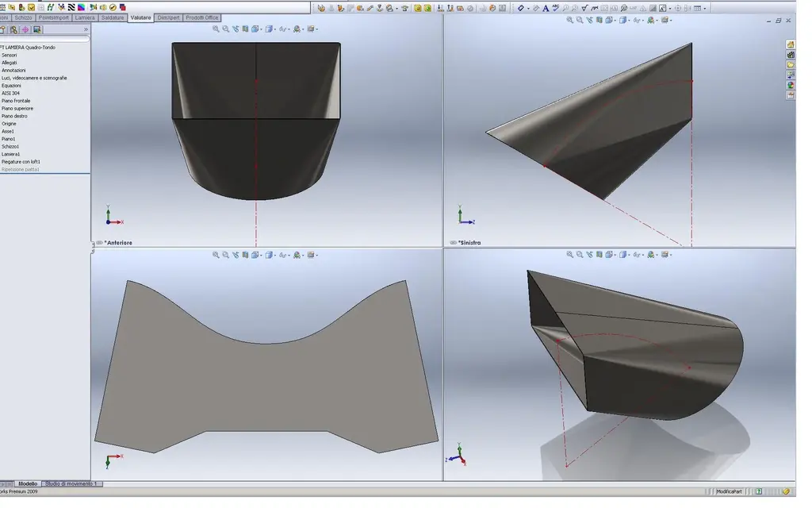Image resolution: width=812 pixels, height=508 pixels.
Task: Open display style dropdown in flat pattern viewport
Action: tap(270, 255)
